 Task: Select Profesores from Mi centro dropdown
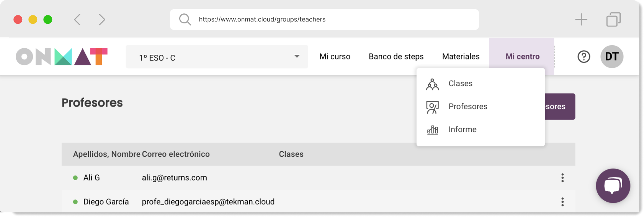[467, 107]
